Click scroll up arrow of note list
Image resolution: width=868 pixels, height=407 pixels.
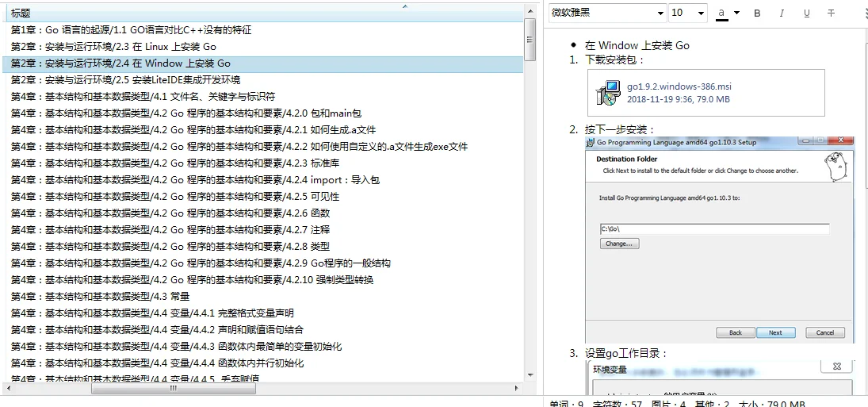tap(530, 11)
